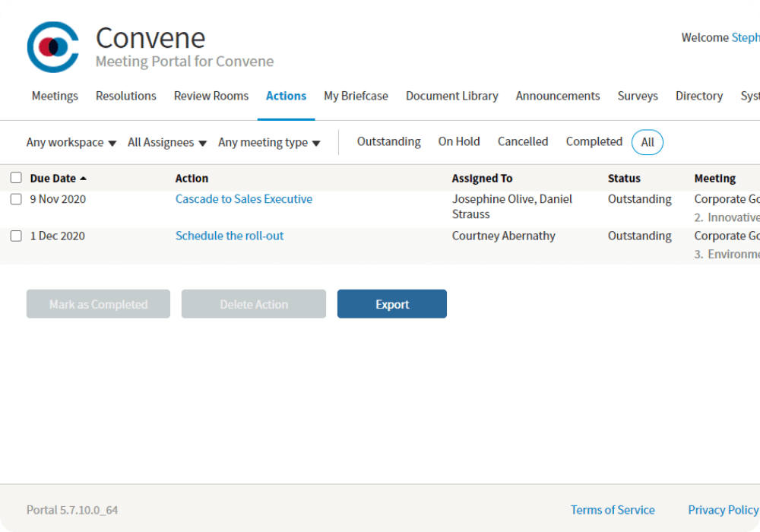The height and width of the screenshot is (532, 760).
Task: Filter actions by Outstanding status
Action: pyautogui.click(x=388, y=141)
